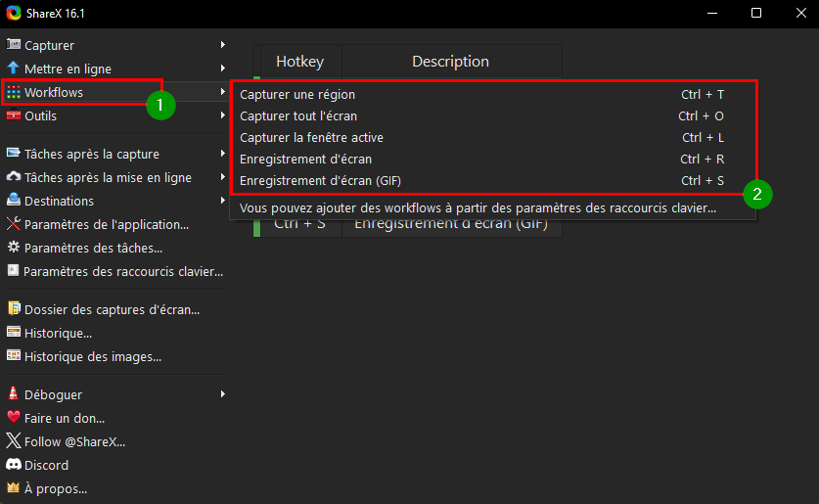The height and width of the screenshot is (504, 819).
Task: Open the Outils menu
Action: pos(115,115)
